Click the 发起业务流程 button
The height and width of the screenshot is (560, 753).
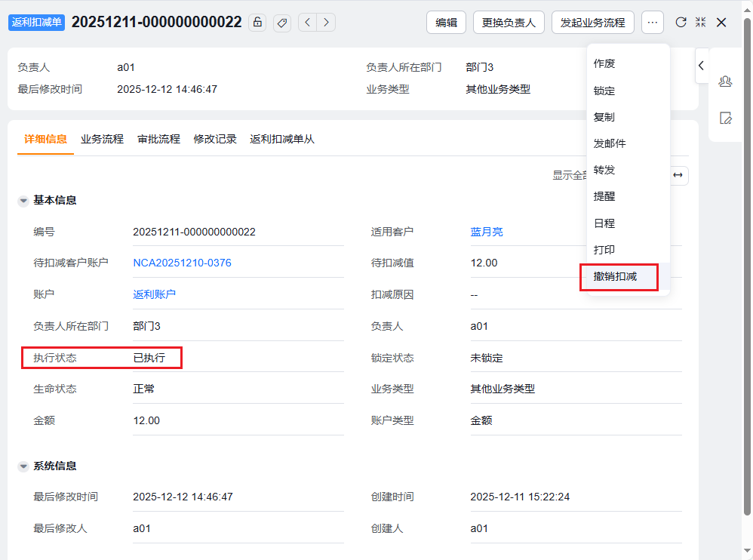(592, 22)
